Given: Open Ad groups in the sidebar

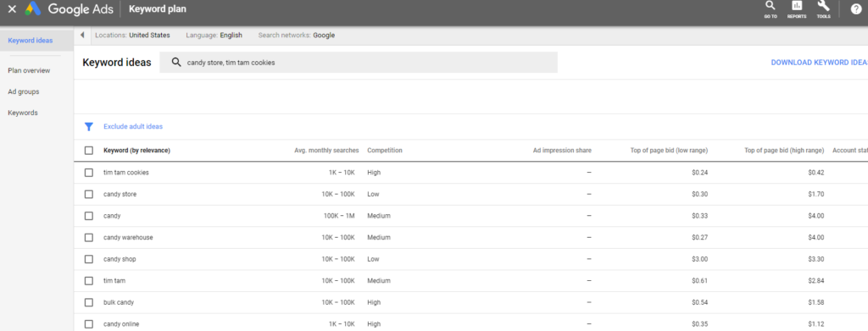Looking at the screenshot, I should 23,91.
